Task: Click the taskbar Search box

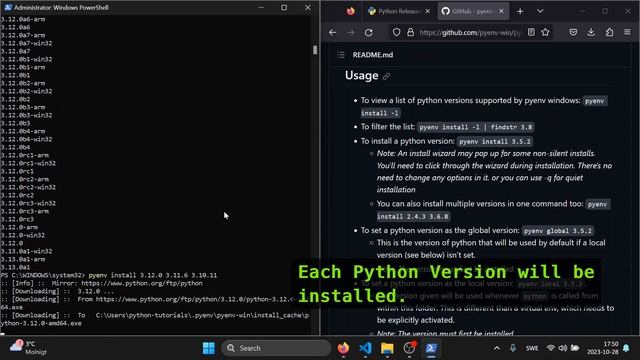Action: (x=276, y=348)
